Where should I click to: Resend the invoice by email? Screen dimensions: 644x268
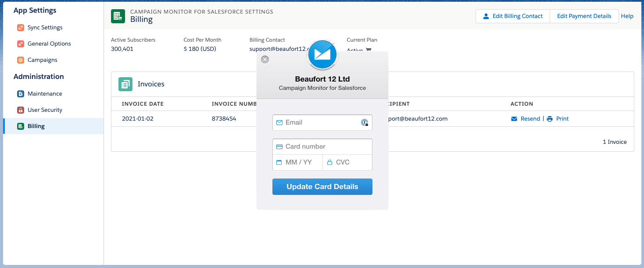[530, 119]
